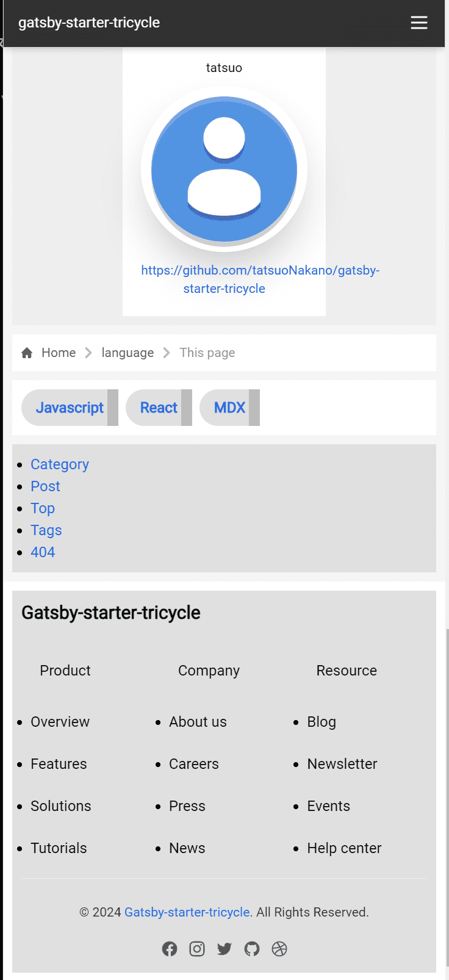Open the Category link in the list
449x980 pixels.
(x=60, y=464)
